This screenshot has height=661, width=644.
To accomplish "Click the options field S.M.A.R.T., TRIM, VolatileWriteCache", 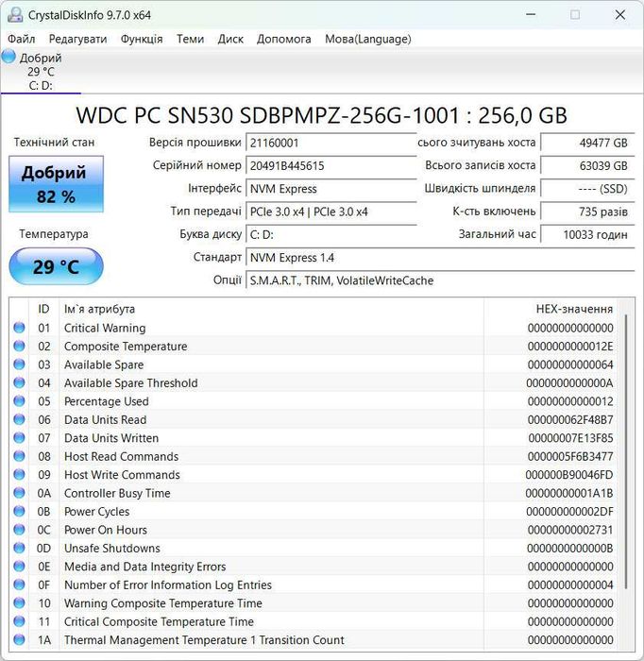I will click(440, 280).
